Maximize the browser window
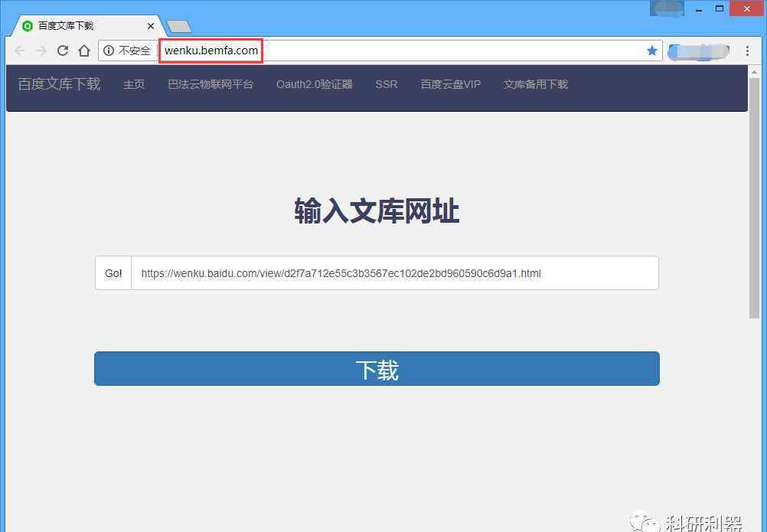Screen dimensions: 767x532 [x=719, y=8]
